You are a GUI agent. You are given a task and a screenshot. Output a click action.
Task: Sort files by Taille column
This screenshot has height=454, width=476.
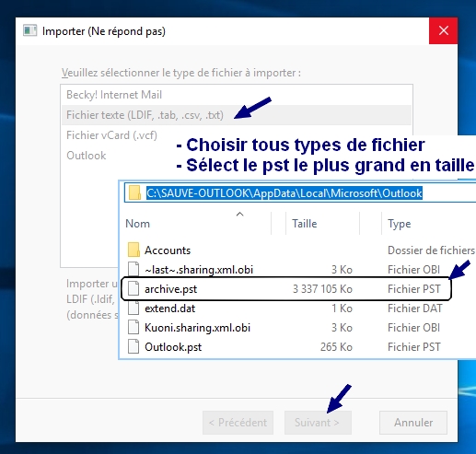tap(304, 224)
